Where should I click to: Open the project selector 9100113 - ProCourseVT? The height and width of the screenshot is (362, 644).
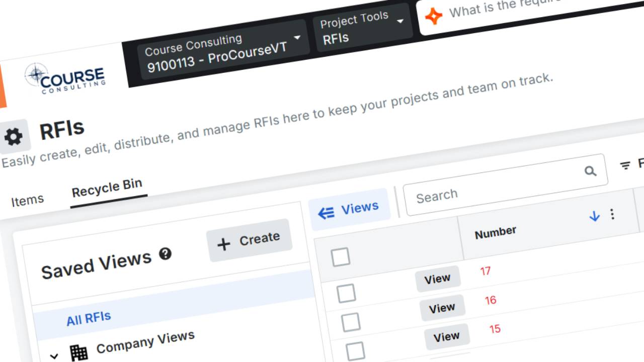pyautogui.click(x=222, y=49)
